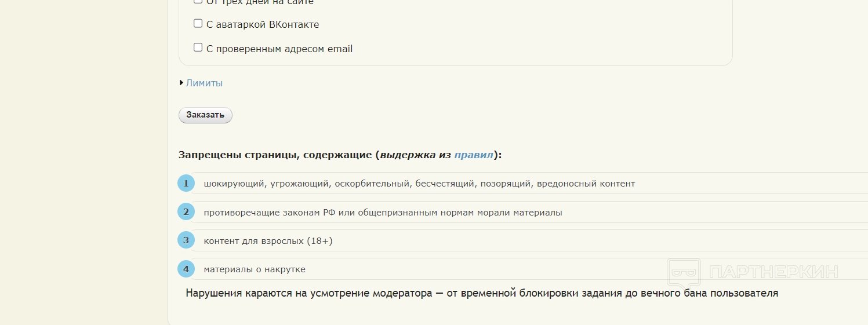Enable the 'С аватаркой ВКонтакте' checkbox
The height and width of the screenshot is (325, 868).
[198, 24]
